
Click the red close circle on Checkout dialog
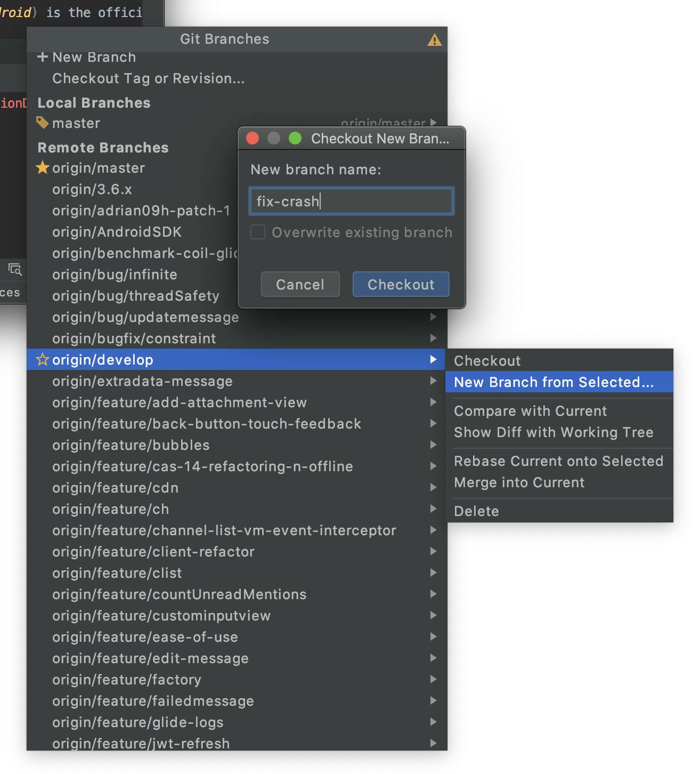point(253,139)
